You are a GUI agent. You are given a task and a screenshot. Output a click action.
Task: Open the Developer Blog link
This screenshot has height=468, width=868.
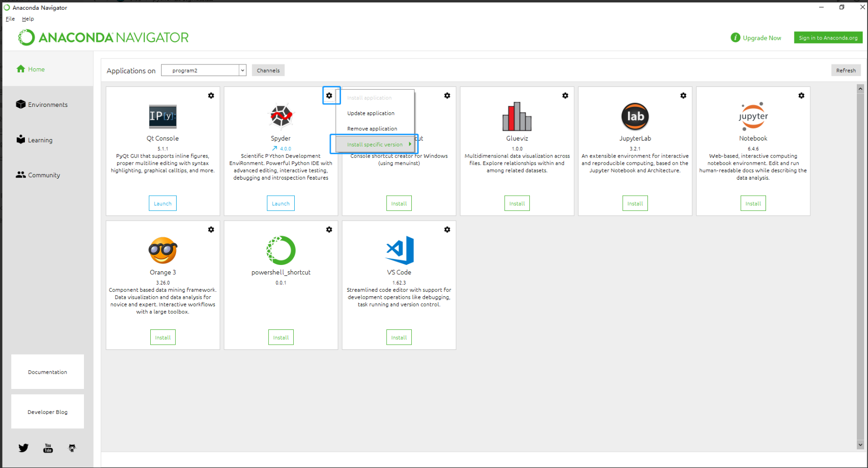coord(48,412)
